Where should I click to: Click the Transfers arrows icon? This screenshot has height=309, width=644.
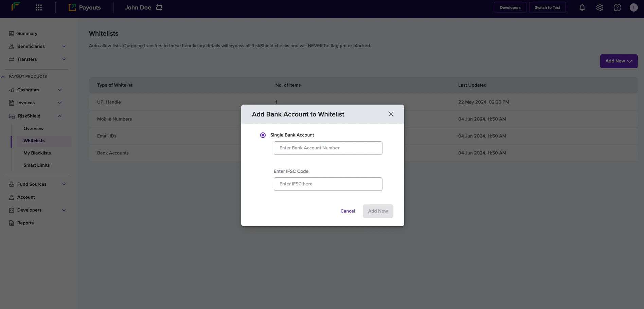(12, 59)
